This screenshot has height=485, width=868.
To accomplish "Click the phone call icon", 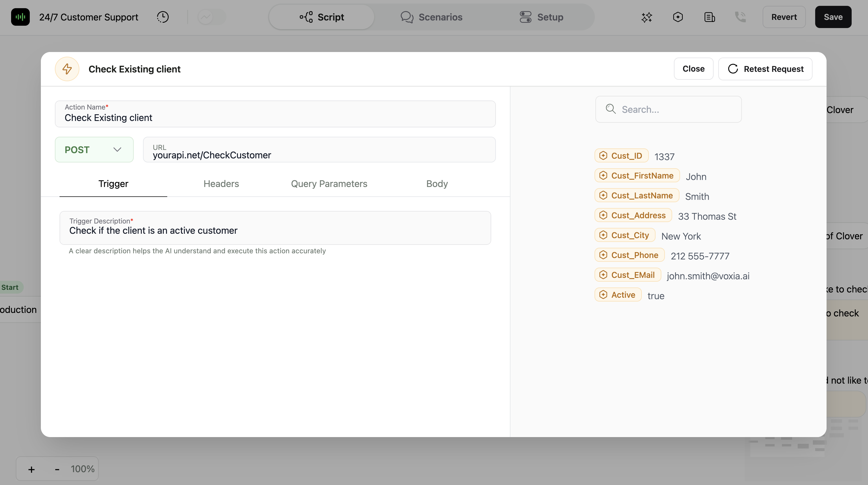I will pyautogui.click(x=740, y=17).
